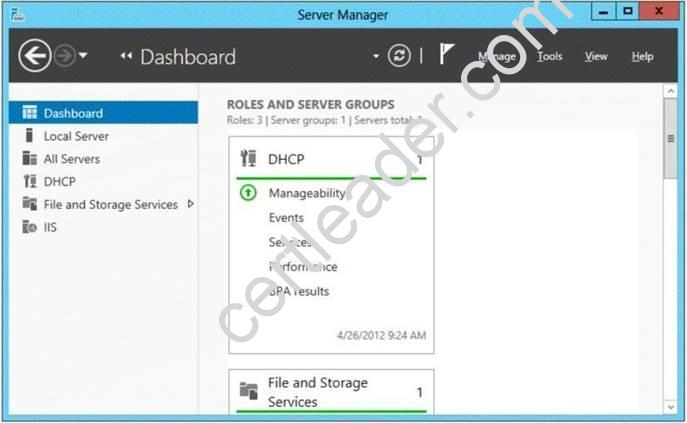Open Events link in DHCP tile

click(286, 217)
